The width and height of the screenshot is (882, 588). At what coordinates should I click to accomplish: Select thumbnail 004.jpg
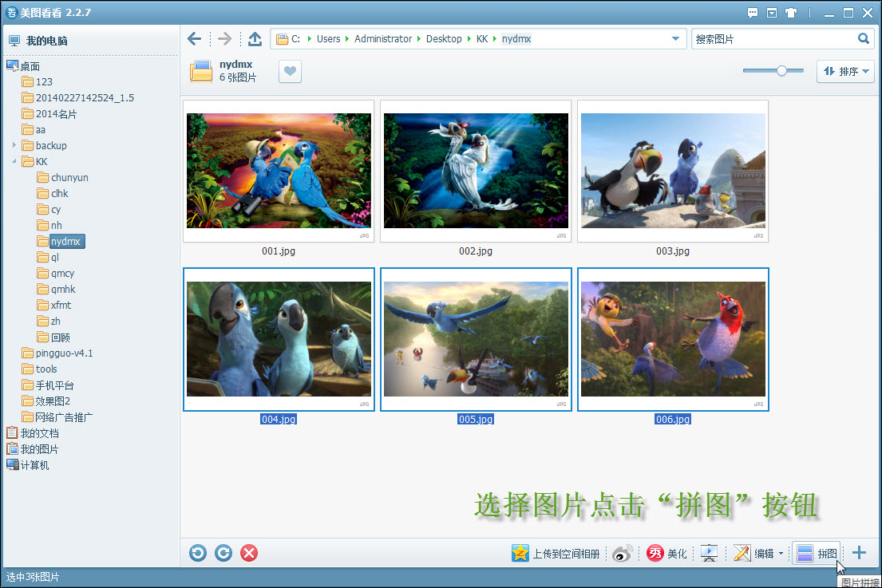[279, 339]
